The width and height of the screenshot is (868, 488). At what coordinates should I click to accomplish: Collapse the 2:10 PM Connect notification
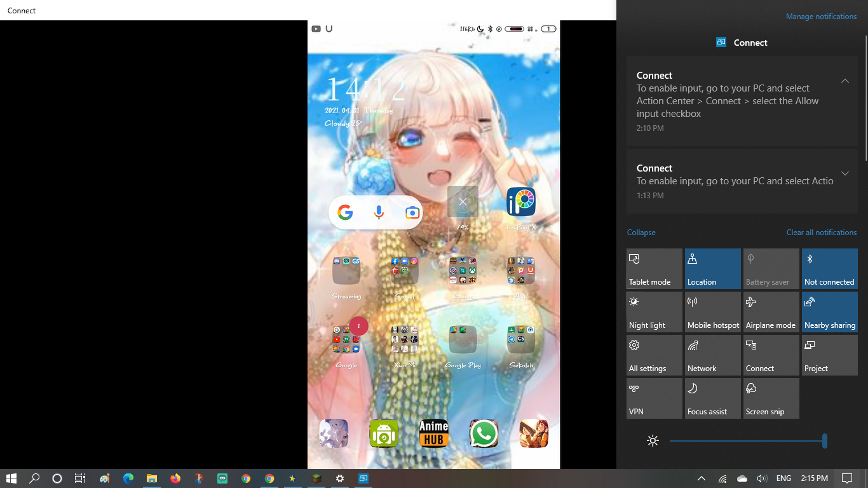[845, 81]
